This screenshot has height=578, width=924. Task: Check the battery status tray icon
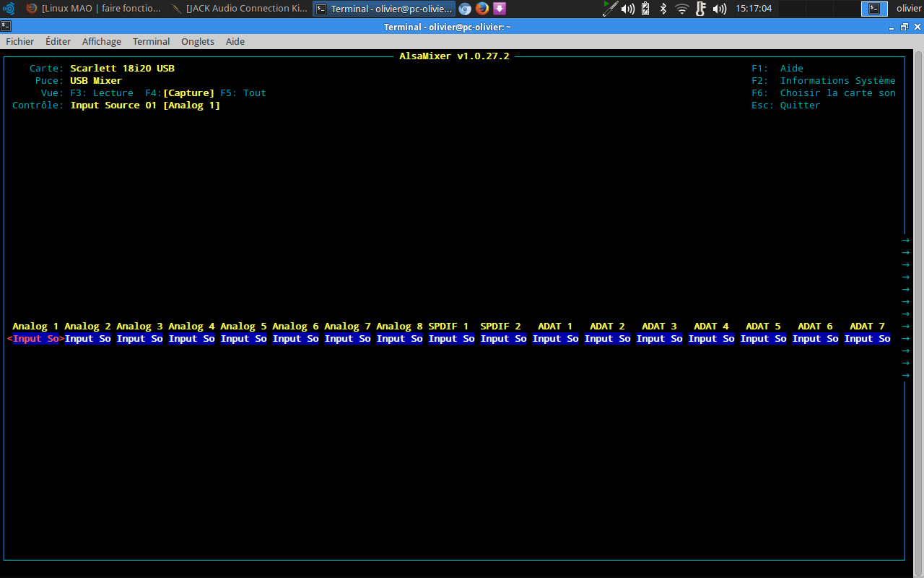pos(645,9)
